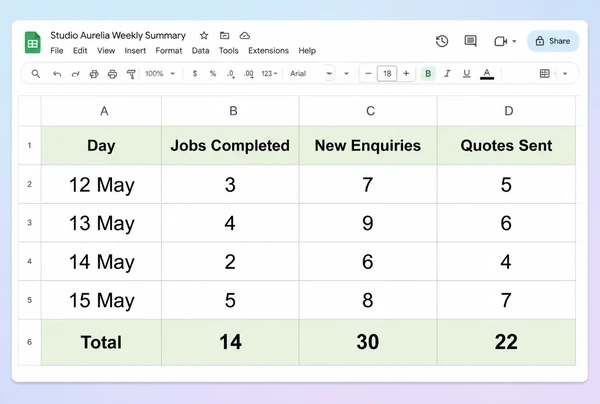Open the Extensions menu

pyautogui.click(x=268, y=50)
